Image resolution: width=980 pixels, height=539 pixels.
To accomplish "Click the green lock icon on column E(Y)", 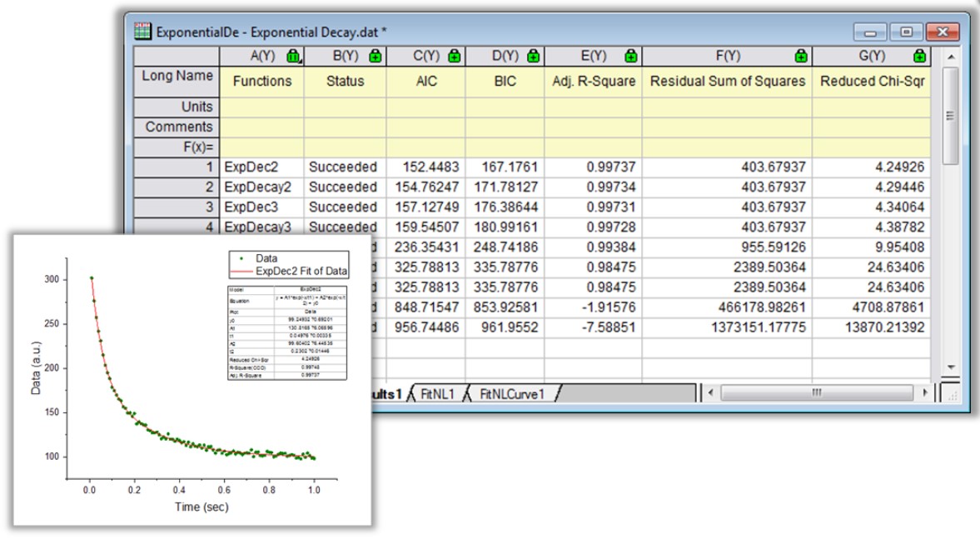I will point(630,57).
